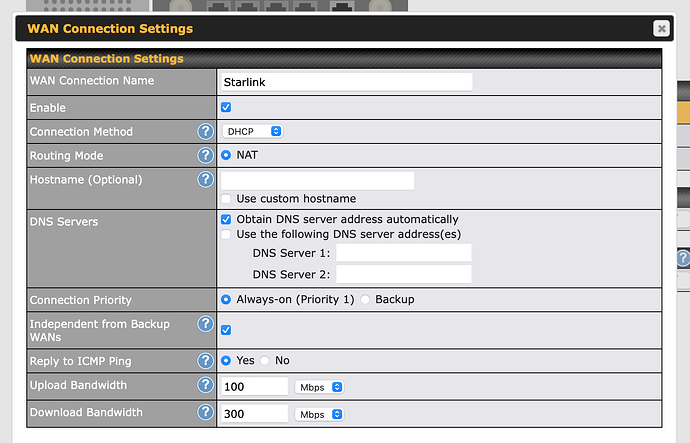Select No for Reply to ICMP Ping

(x=265, y=360)
